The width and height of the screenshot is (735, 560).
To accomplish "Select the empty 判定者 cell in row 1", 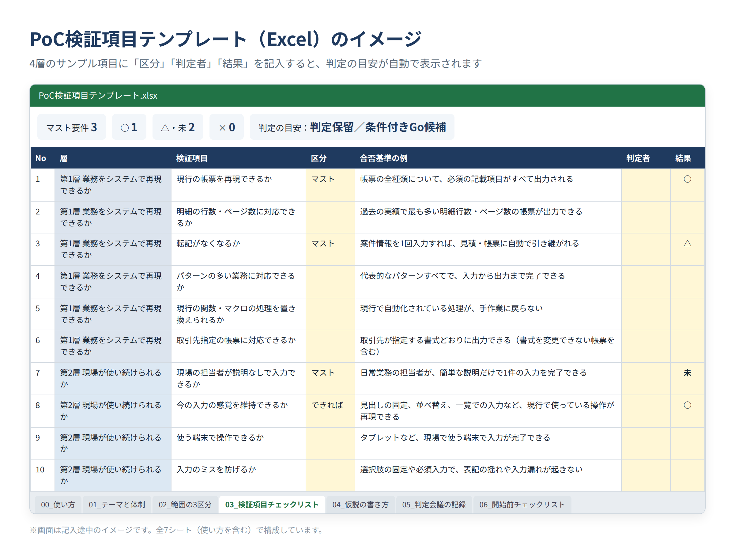I will 646,185.
